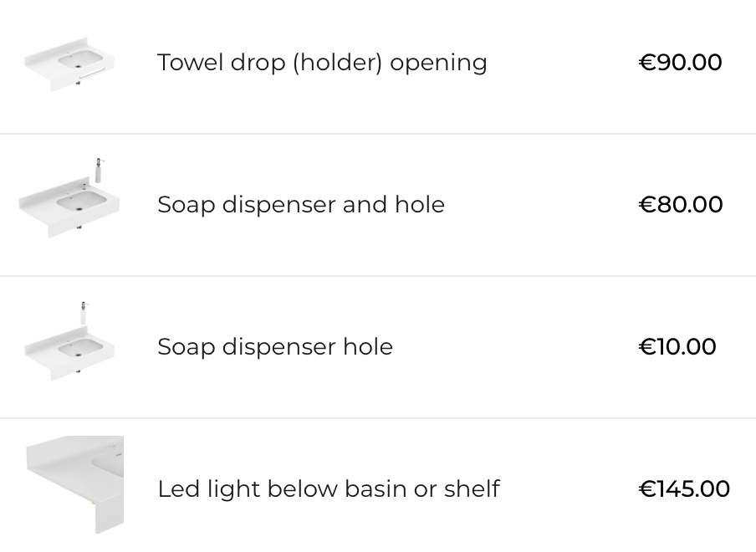Open the LED light basin thumbnail
Viewport: 756px width, 552px height.
[x=74, y=485]
